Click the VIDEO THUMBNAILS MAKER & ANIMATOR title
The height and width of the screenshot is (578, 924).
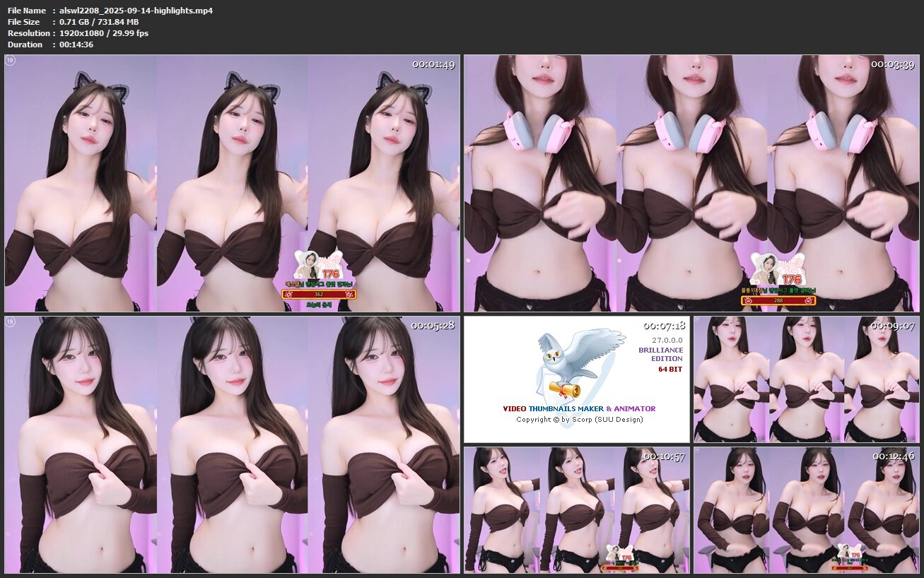click(579, 408)
